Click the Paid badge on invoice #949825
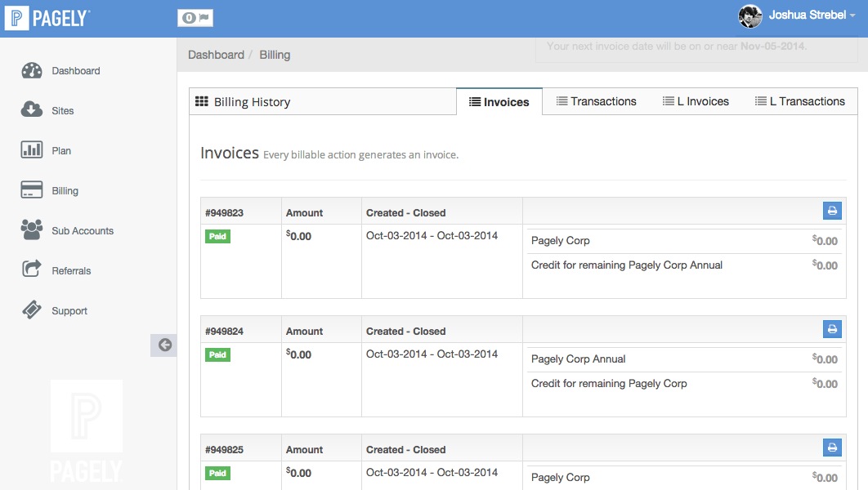Image resolution: width=868 pixels, height=490 pixels. 217,473
